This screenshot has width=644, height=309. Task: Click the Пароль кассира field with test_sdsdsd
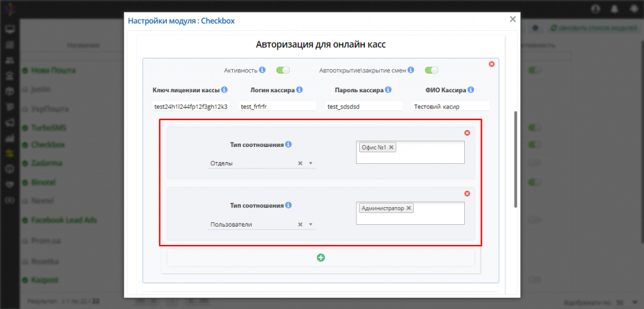(364, 106)
